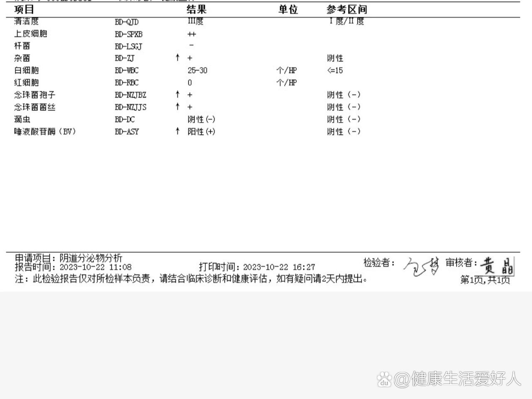Click the 打印时间 label
Image resolution: width=532 pixels, height=399 pixels.
tap(219, 267)
